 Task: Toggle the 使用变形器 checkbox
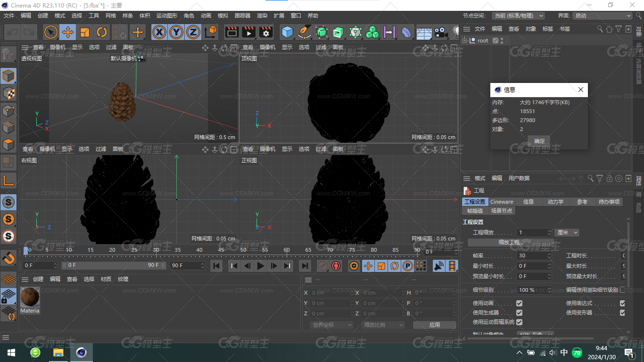622,313
